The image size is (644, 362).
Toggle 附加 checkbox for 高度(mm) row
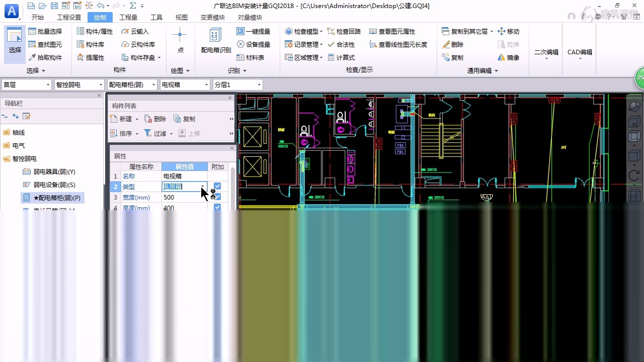(x=217, y=208)
